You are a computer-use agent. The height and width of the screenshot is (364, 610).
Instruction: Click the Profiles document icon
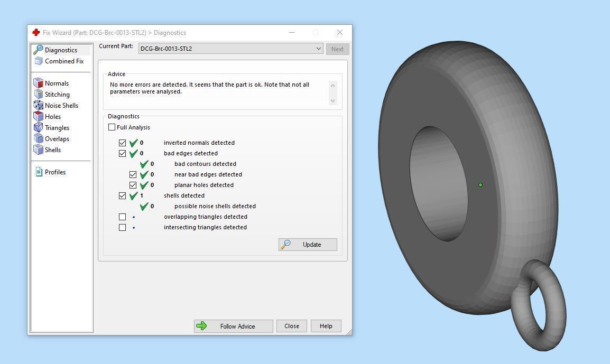39,172
